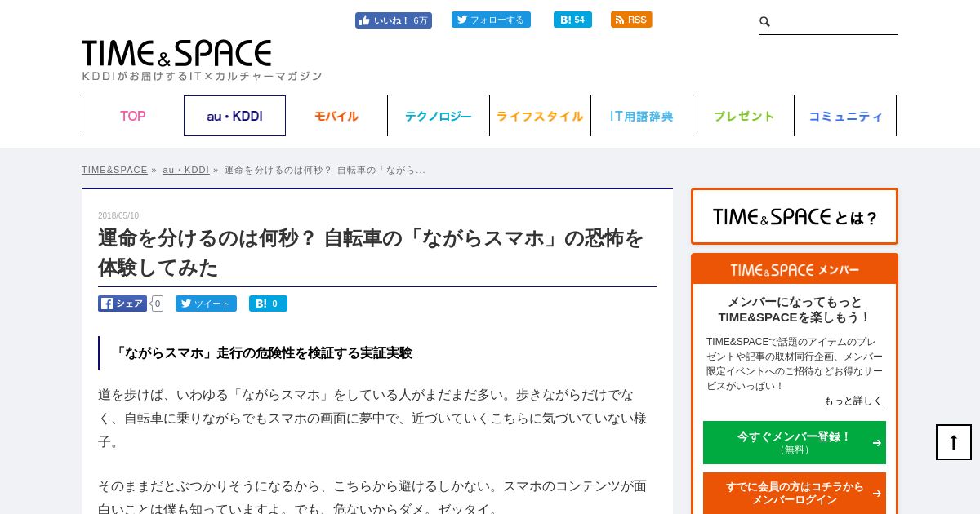980x514 pixels.
Task: Click TIME&SPACE breadcrumb link
Action: (114, 170)
